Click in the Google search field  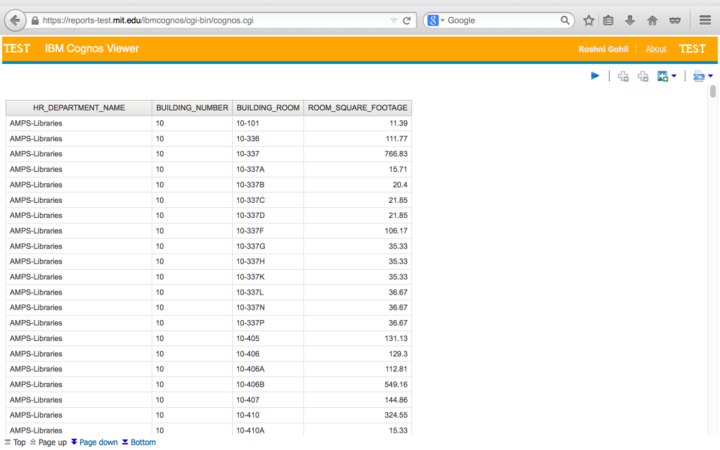tap(505, 20)
